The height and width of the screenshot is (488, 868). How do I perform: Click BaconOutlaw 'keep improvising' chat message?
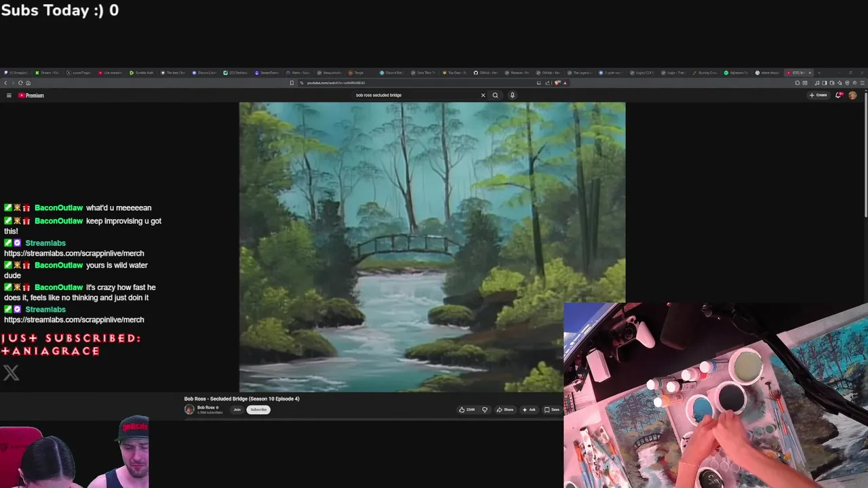pyautogui.click(x=83, y=226)
